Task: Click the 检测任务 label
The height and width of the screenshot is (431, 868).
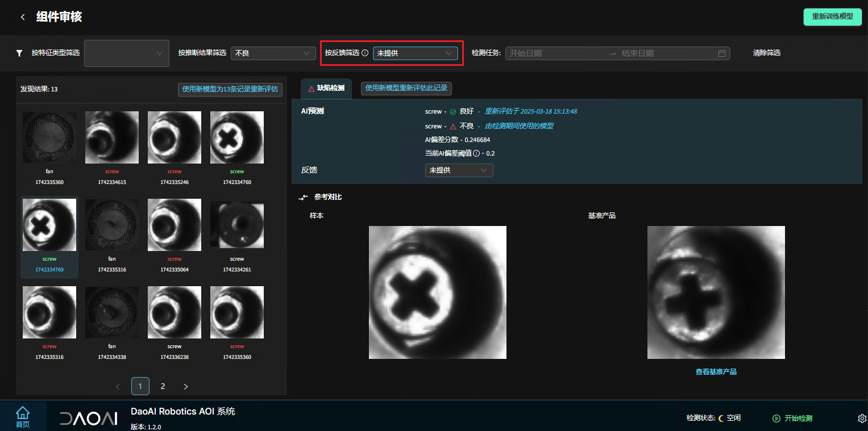Action: (x=486, y=53)
